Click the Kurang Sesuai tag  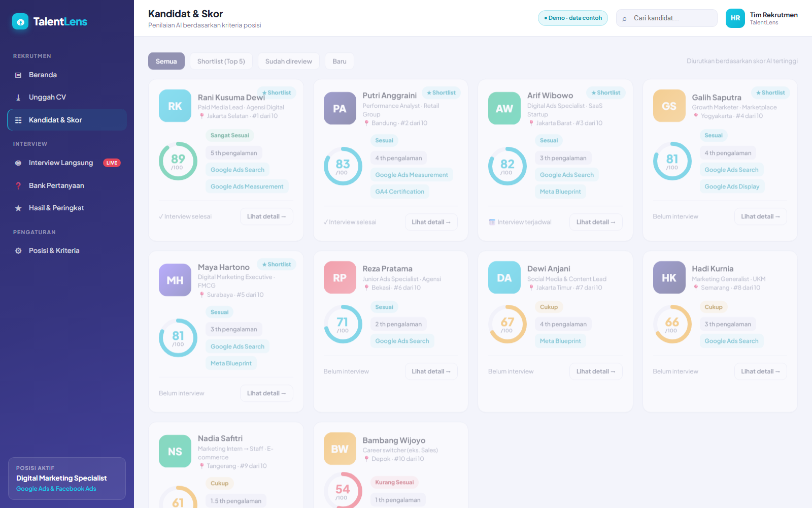394,482
